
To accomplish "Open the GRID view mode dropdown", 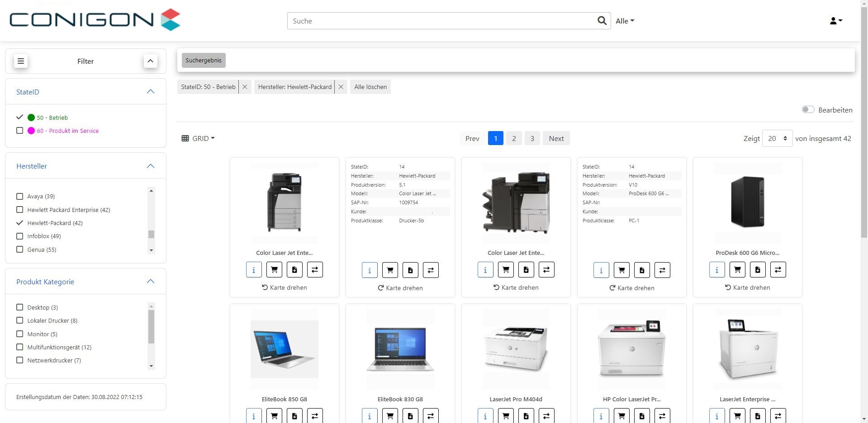I will [x=198, y=138].
